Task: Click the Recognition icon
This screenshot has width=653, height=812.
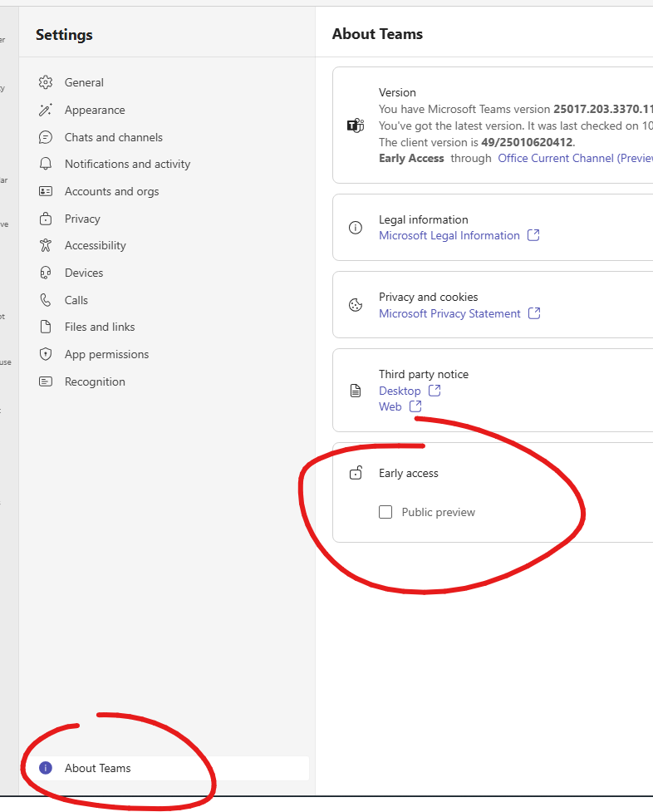Action: point(46,381)
